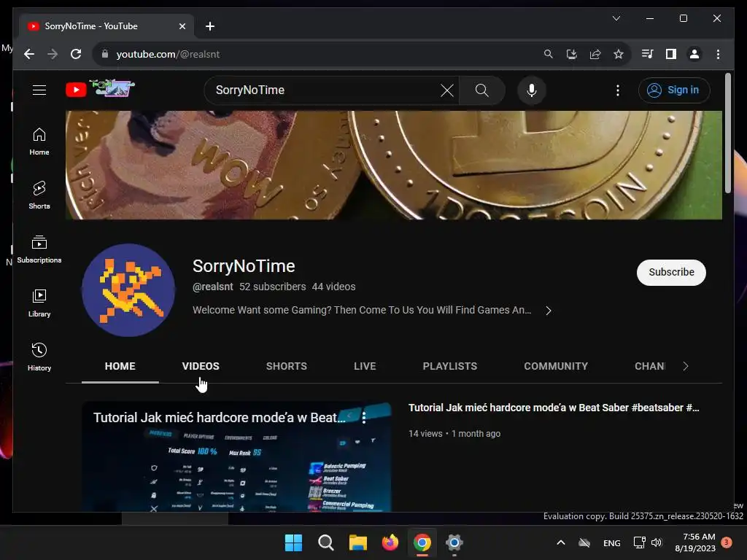Open Shorts from the sidebar

pos(39,195)
